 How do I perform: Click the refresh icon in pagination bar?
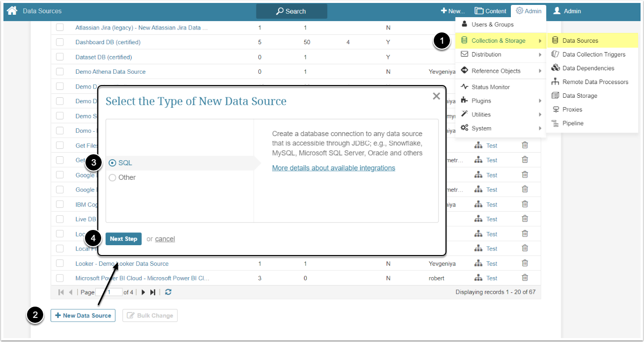click(x=168, y=292)
